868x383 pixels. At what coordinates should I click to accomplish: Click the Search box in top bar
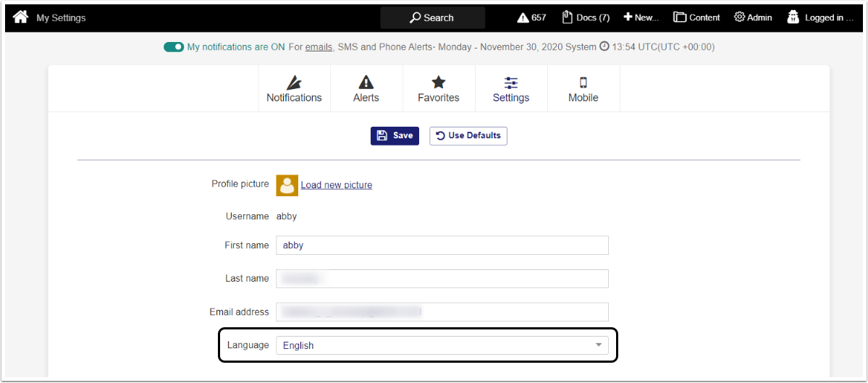click(432, 17)
